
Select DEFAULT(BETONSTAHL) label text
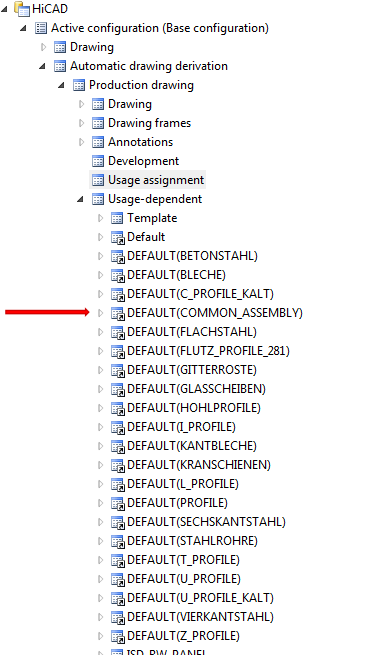(193, 256)
